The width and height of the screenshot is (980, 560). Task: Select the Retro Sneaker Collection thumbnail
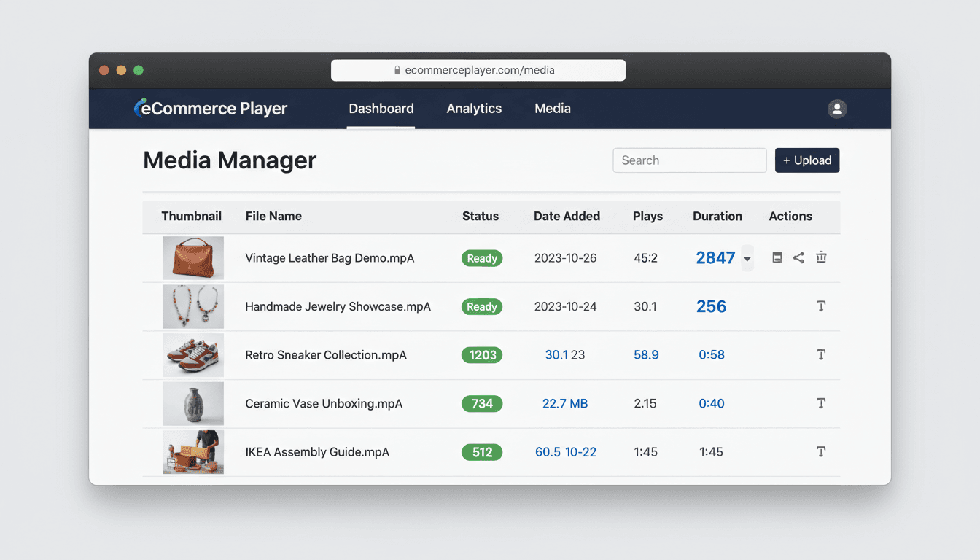click(x=192, y=355)
